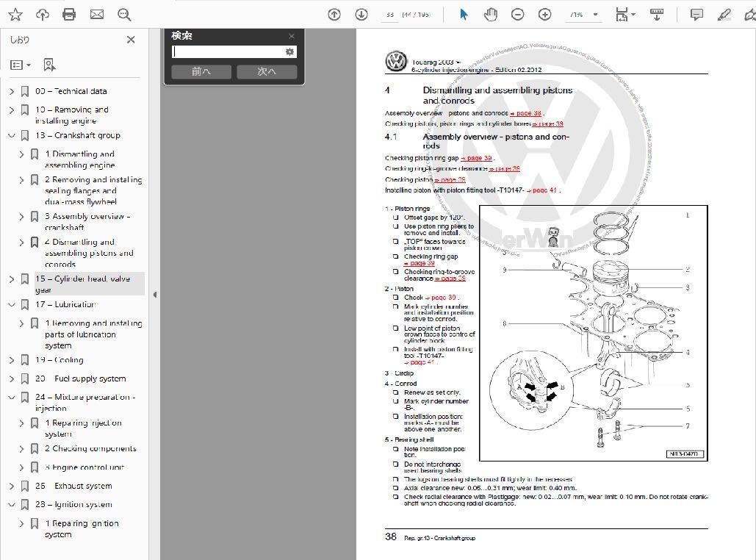This screenshot has height=560, width=756.
Task: Collapse the 17 – Lubrication bookmark
Action: 12,305
